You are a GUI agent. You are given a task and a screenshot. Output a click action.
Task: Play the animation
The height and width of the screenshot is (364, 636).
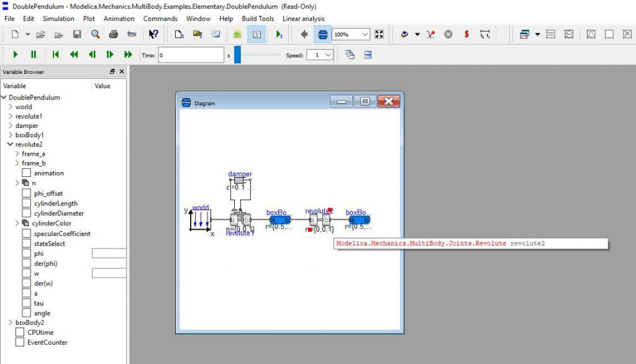tap(16, 55)
